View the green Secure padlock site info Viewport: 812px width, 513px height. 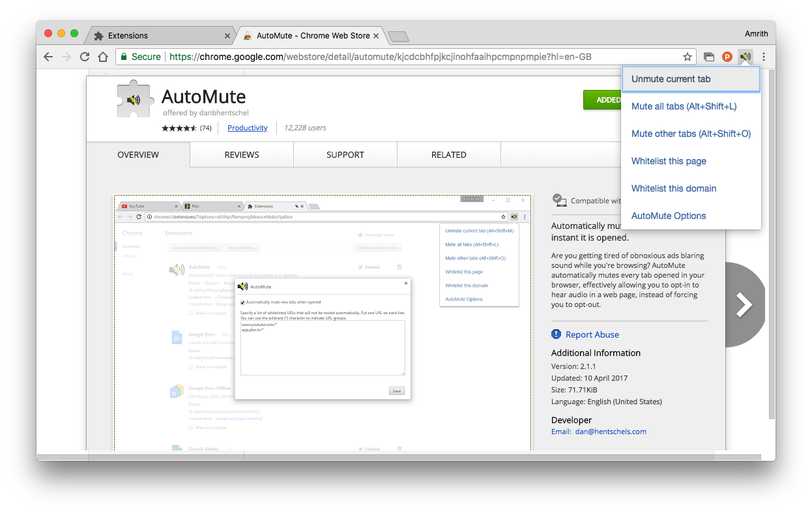point(139,57)
